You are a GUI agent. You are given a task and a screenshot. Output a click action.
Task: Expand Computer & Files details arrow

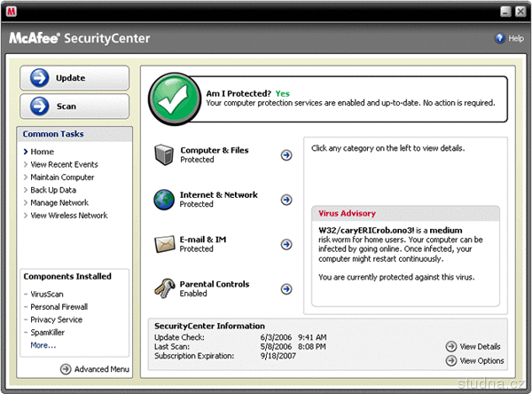(286, 155)
